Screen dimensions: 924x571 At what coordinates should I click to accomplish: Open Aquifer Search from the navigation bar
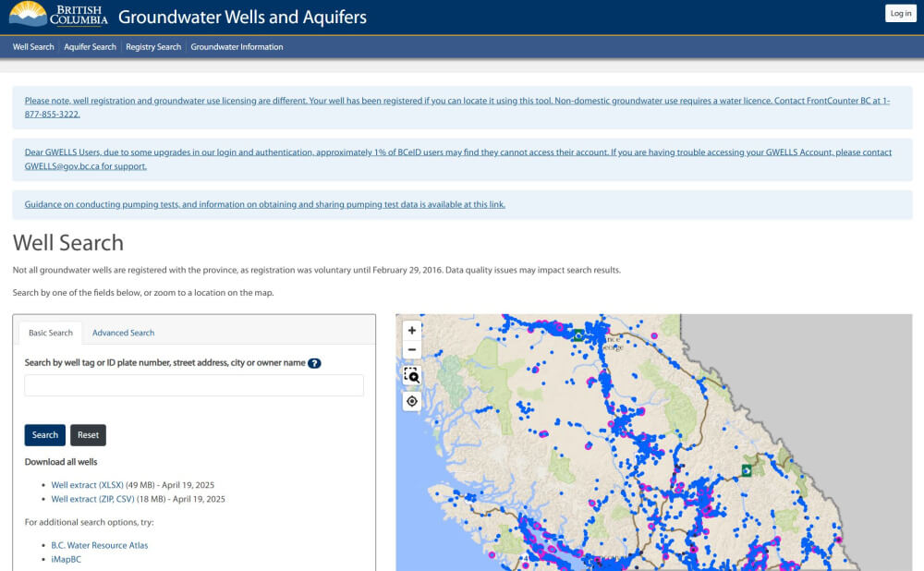90,47
